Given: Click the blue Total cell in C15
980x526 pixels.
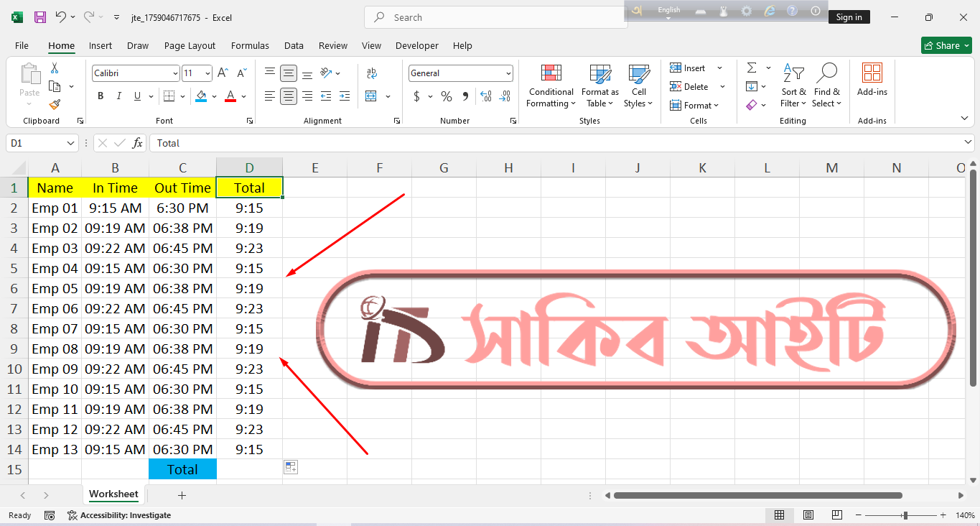Looking at the screenshot, I should tap(182, 469).
